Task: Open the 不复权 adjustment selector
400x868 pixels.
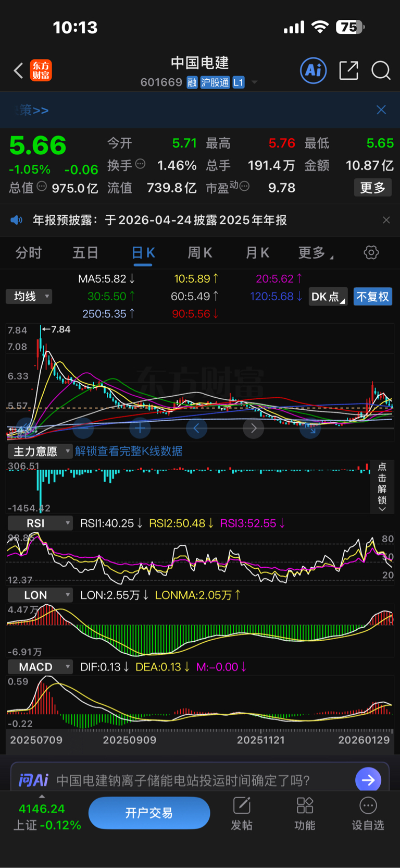Action: [x=373, y=297]
